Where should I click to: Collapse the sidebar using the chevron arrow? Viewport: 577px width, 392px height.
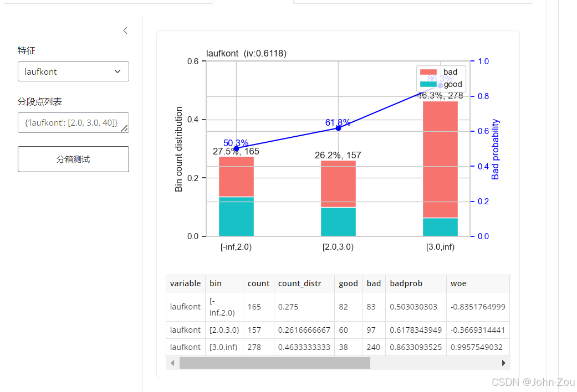[x=125, y=31]
